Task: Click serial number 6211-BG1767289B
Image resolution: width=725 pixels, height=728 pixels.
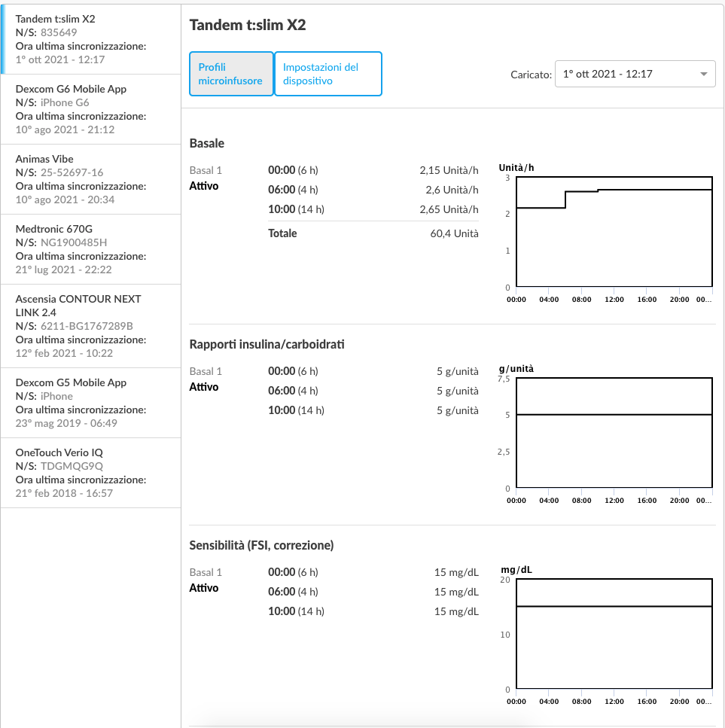Action: point(87,326)
